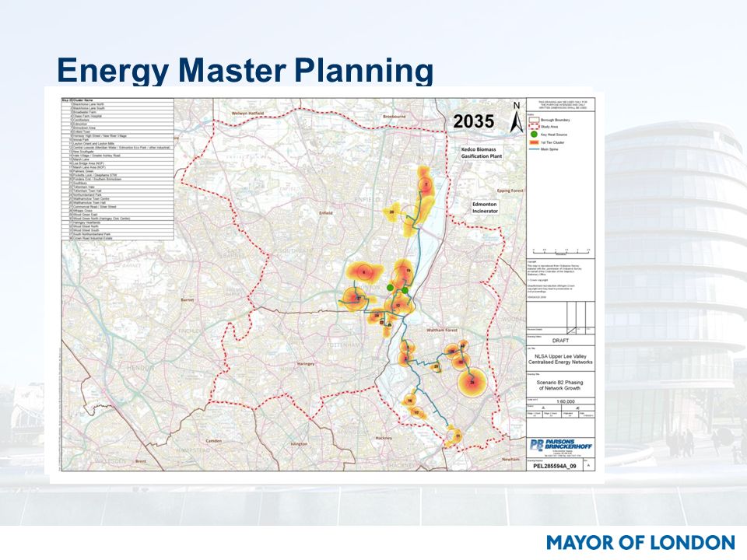Viewport: 747px width, 560px height.
Task: Click the green Key Heat Source legend symbol
Action: coord(534,135)
